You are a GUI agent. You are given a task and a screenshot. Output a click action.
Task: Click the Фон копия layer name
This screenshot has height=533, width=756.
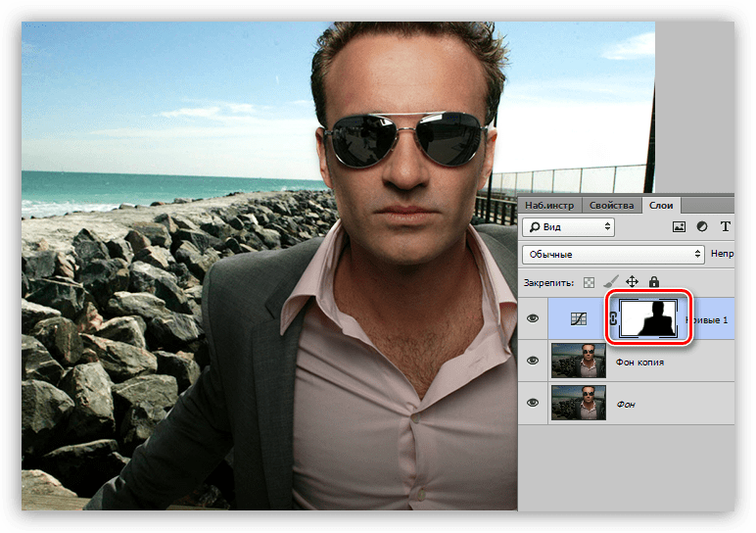(639, 363)
